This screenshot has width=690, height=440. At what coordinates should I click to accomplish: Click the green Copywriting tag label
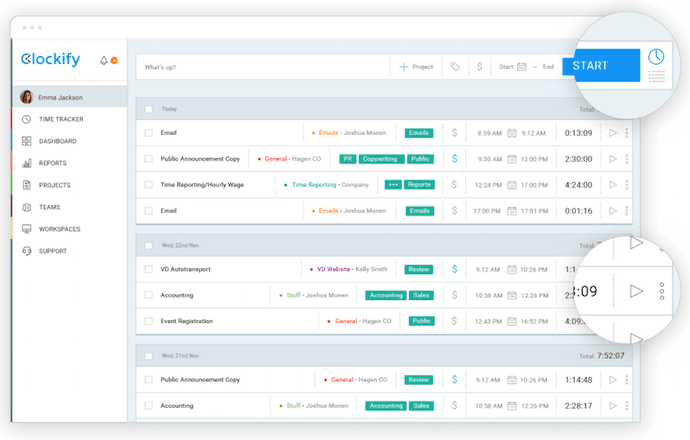(382, 158)
